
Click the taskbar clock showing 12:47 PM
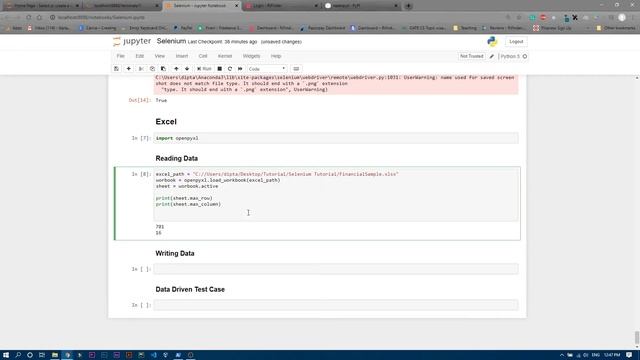(612, 355)
